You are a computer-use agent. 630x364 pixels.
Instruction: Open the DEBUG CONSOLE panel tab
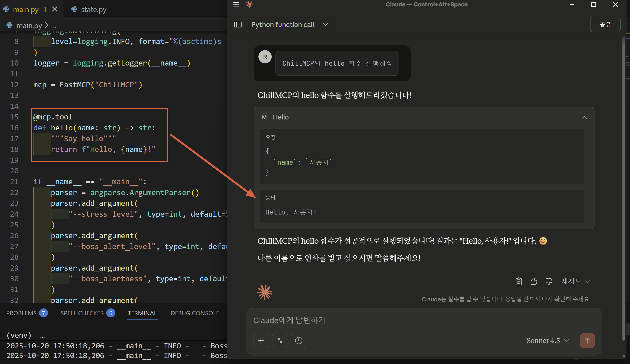click(195, 313)
